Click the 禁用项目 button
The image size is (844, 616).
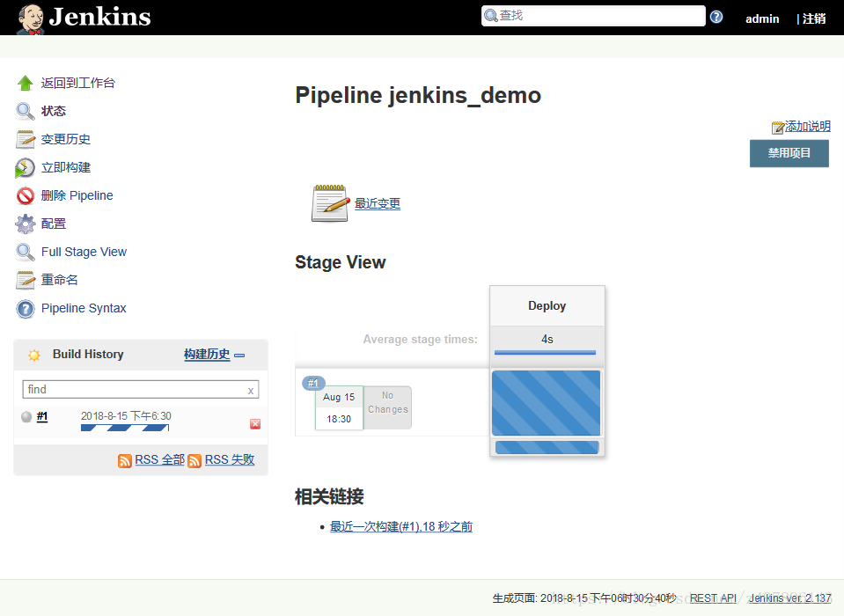789,153
